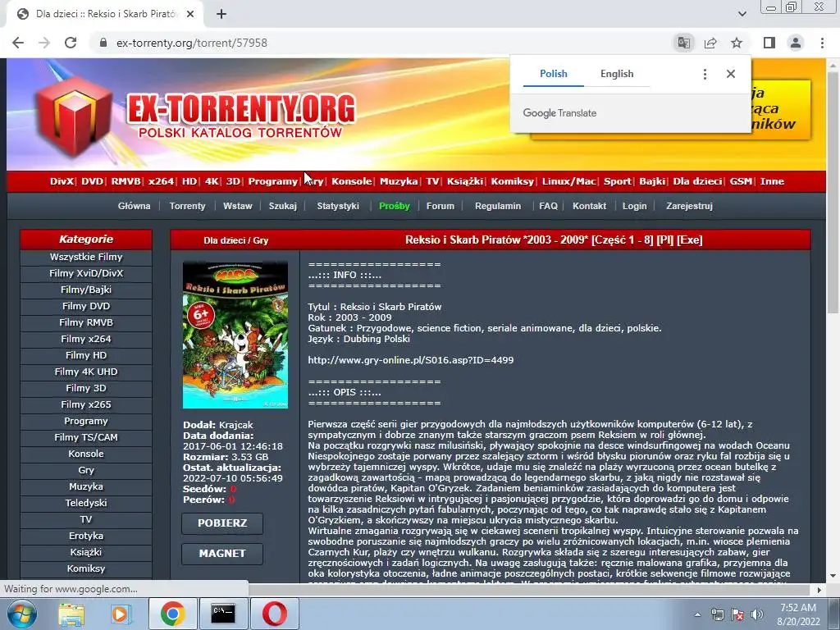
Task: Open Linux/Mac category in red bar
Action: pyautogui.click(x=569, y=181)
